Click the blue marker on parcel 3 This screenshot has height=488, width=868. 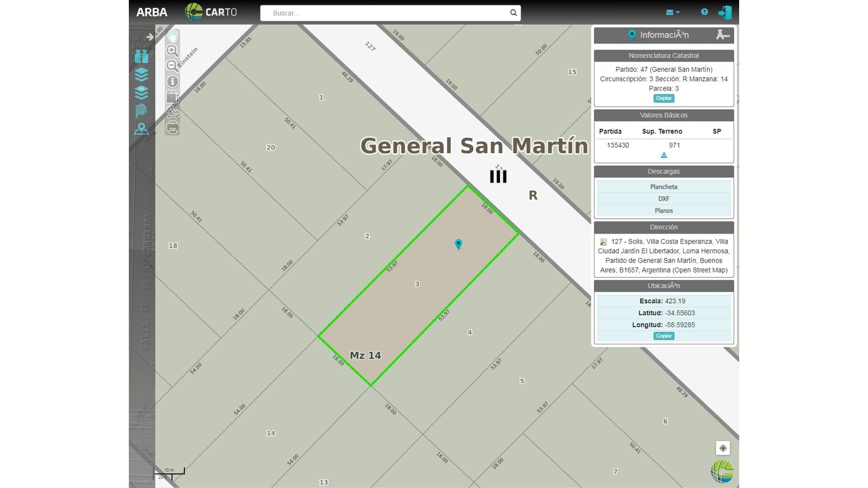[x=458, y=244]
